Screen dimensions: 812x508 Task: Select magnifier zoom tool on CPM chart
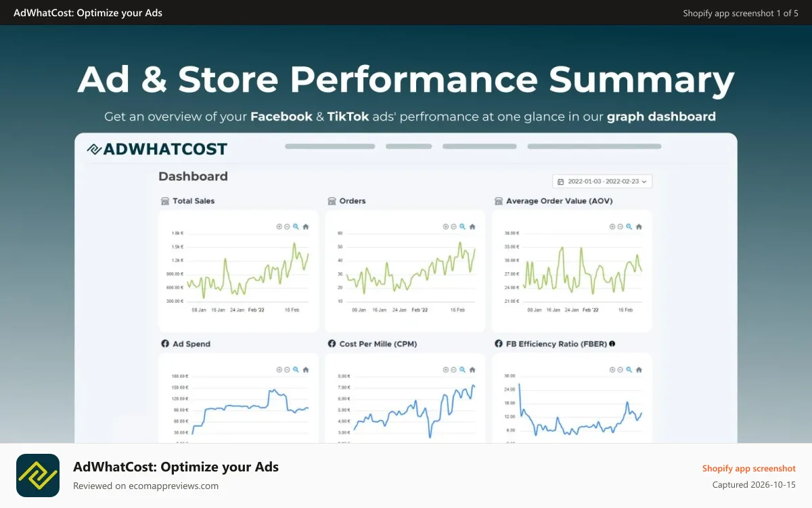(462, 370)
